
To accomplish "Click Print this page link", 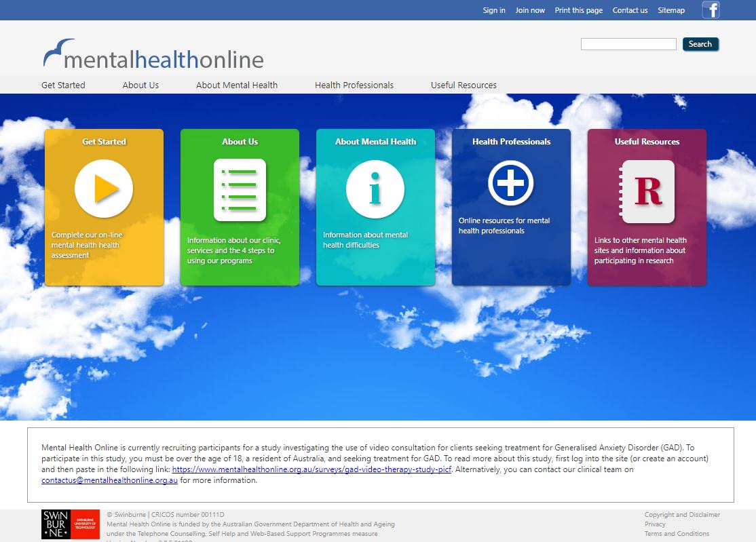I will point(579,10).
